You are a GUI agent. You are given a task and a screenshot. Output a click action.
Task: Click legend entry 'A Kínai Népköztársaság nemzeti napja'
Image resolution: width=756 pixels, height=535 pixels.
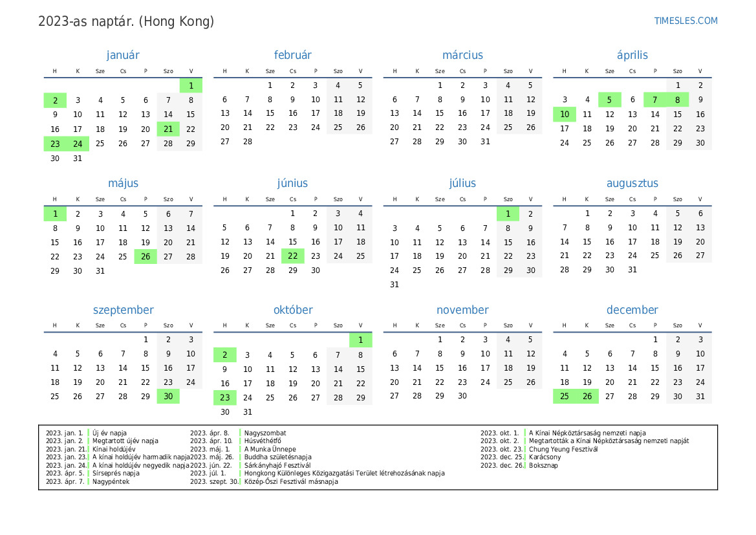(x=587, y=433)
